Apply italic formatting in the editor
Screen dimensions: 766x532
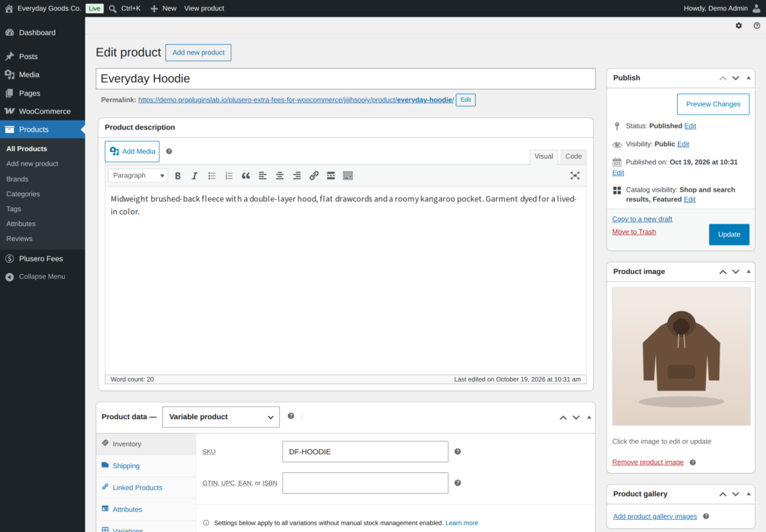(x=194, y=176)
